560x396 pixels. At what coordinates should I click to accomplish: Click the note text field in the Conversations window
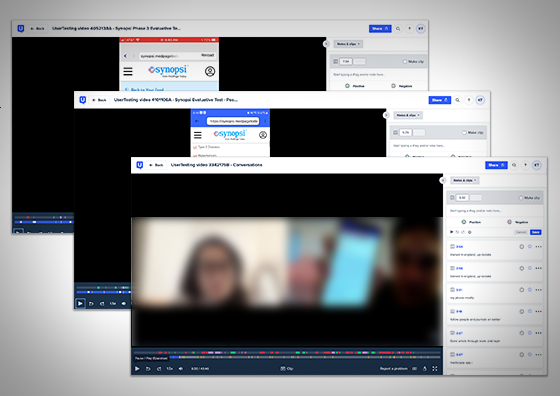pyautogui.click(x=495, y=211)
